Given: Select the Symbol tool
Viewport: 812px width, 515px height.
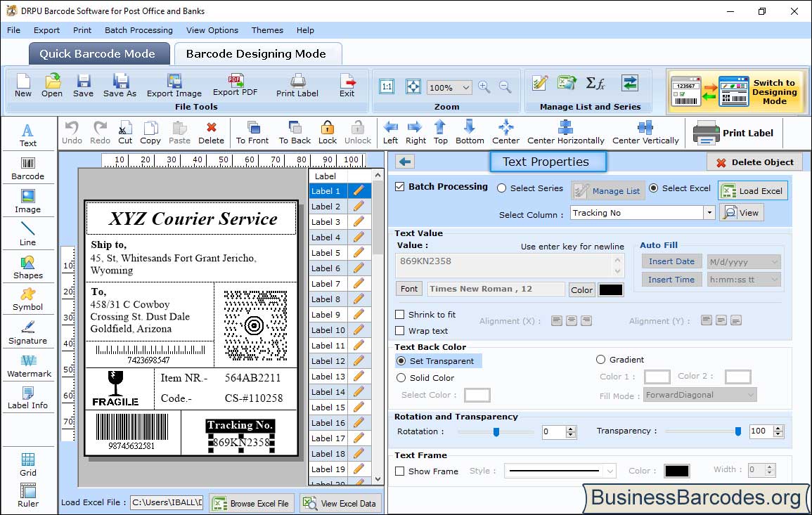Looking at the screenshot, I should (28, 300).
